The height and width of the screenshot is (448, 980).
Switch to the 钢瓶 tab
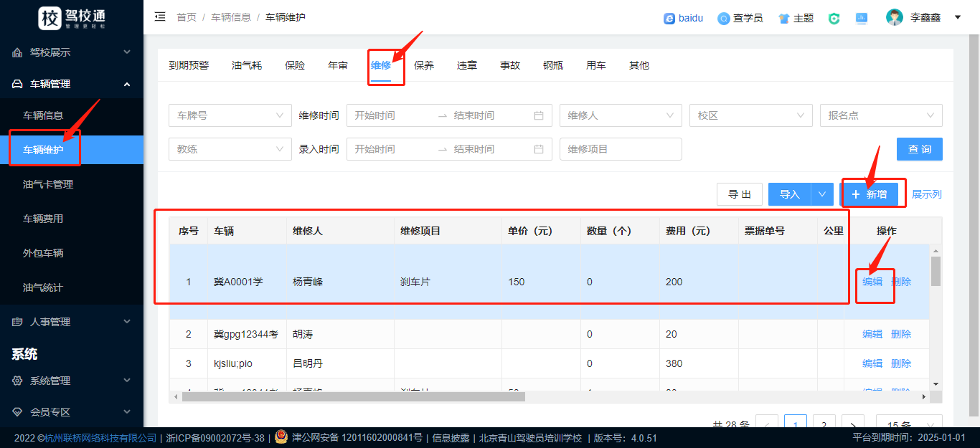pos(553,65)
